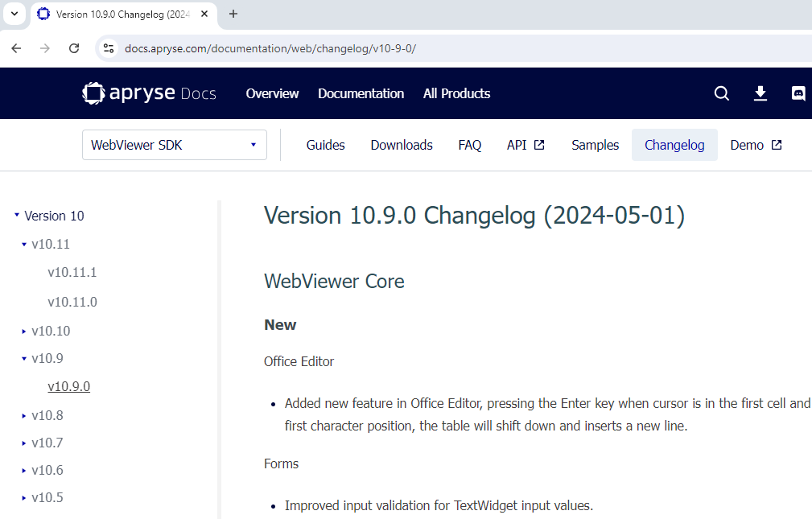The image size is (812, 519).
Task: Switch to the FAQ tab
Action: (470, 145)
